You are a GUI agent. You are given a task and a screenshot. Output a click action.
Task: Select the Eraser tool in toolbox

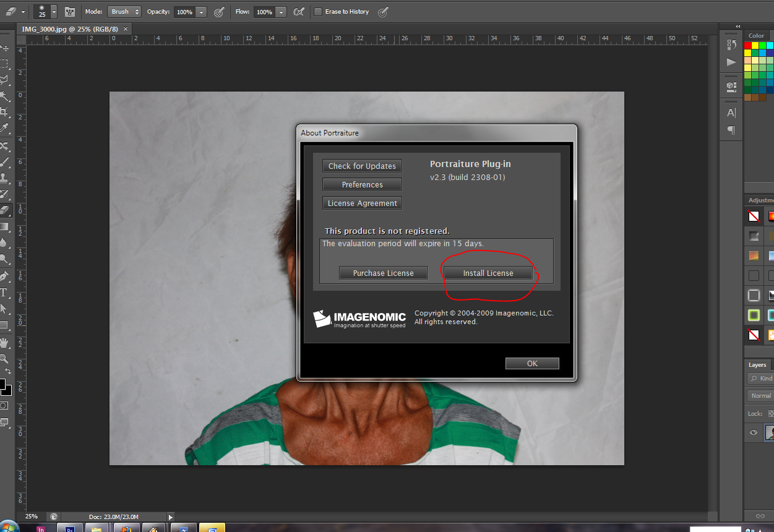[x=4, y=210]
